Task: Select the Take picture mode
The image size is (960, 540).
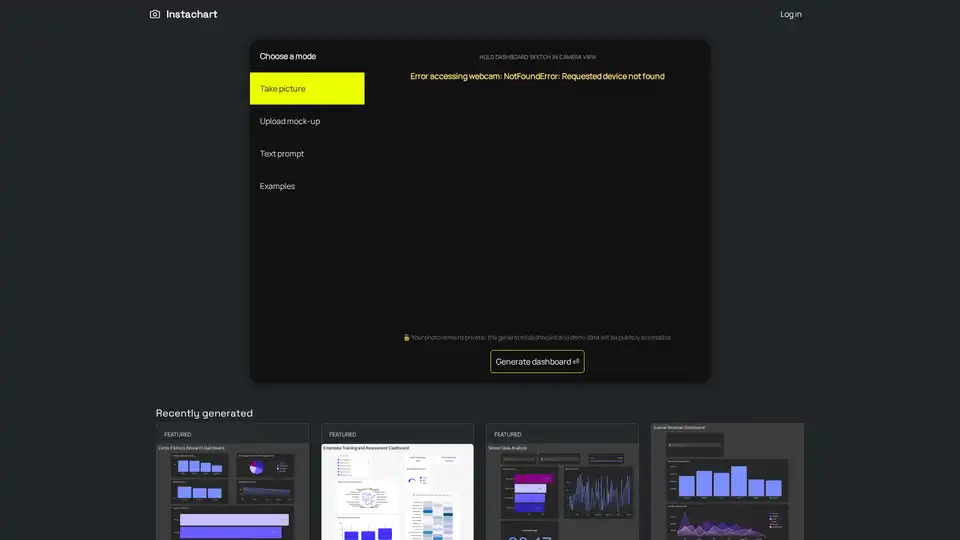Action: point(307,89)
